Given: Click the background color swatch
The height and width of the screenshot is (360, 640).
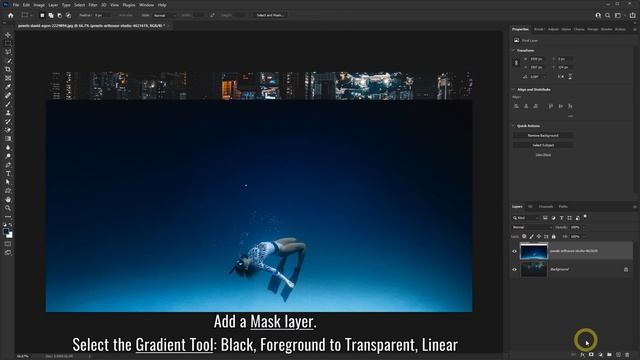Looking at the screenshot, I should point(10,236).
